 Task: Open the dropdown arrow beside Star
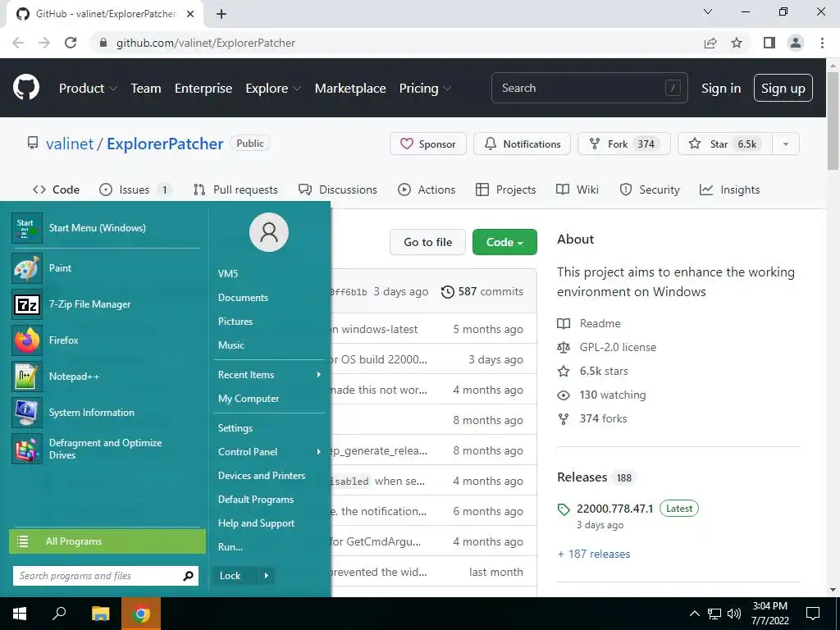coord(786,144)
